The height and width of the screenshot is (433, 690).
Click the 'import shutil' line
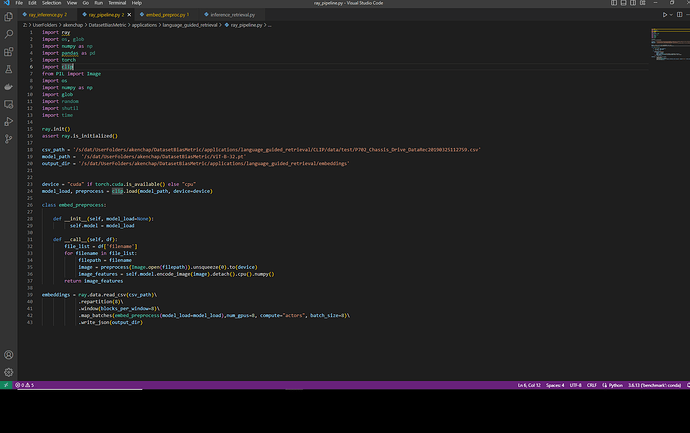click(x=60, y=108)
